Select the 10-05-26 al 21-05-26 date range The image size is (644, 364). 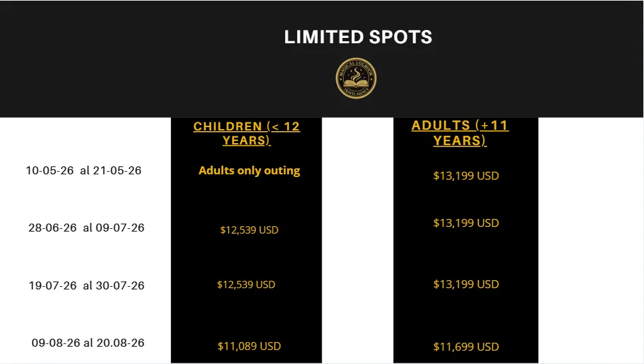(84, 170)
